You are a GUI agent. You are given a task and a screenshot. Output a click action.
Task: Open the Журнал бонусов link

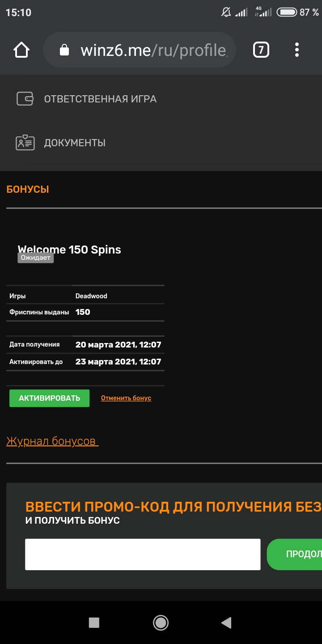tap(52, 441)
